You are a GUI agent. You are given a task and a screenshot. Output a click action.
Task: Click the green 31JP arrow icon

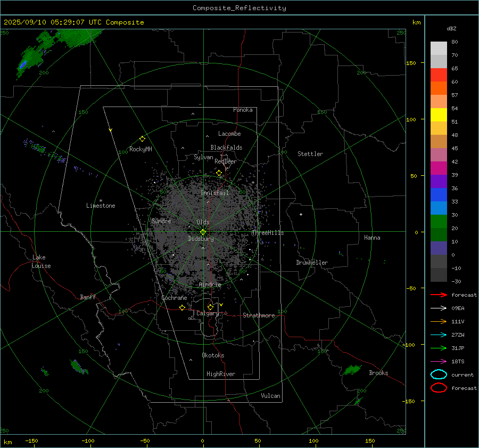[439, 348]
